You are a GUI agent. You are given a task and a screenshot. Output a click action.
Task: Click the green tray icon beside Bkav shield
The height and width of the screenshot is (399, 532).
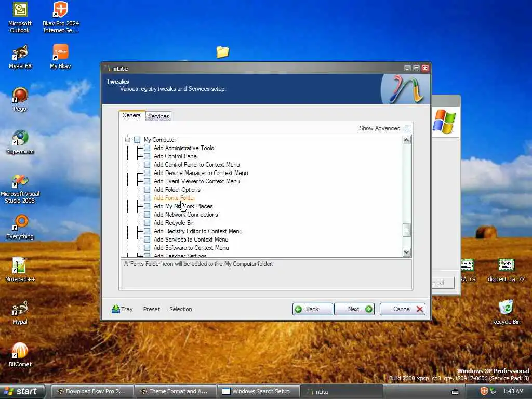494,391
